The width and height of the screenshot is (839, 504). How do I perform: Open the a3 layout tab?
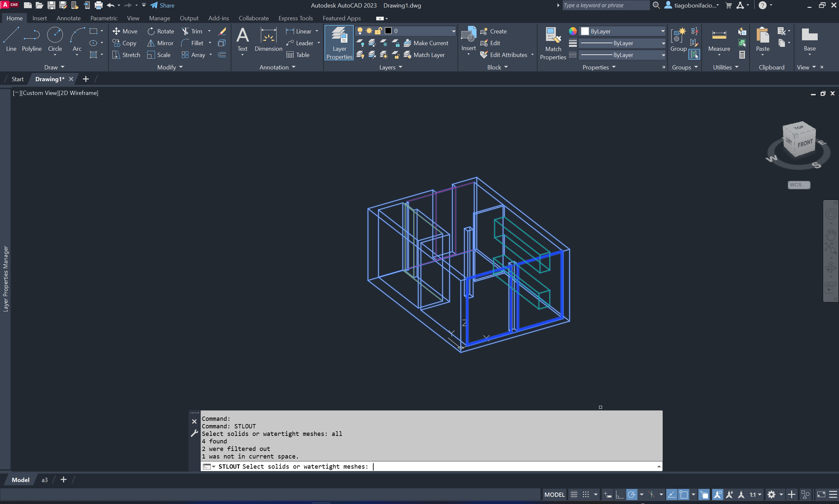point(45,480)
